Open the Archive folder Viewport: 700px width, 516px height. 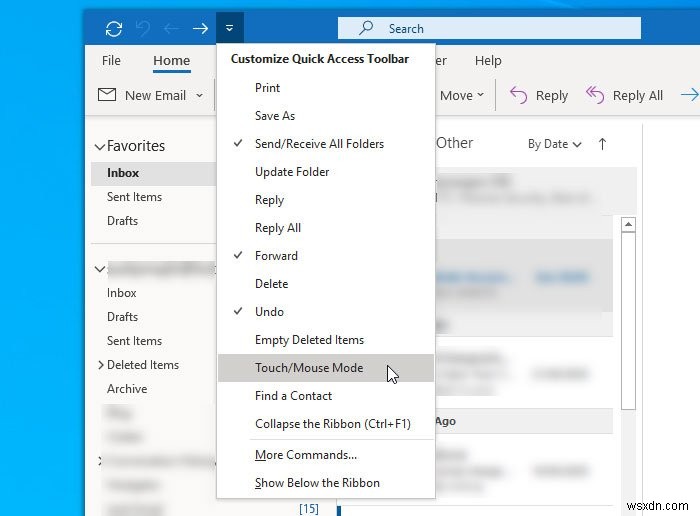click(x=127, y=389)
